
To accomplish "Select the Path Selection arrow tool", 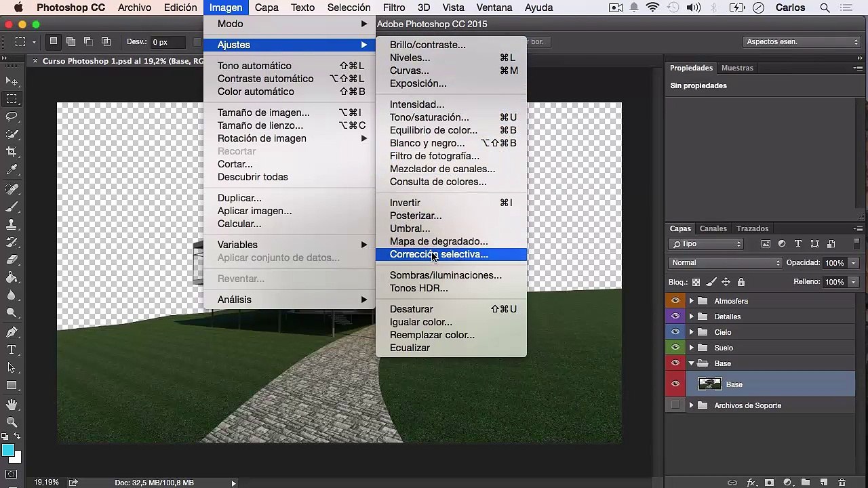I will point(12,367).
